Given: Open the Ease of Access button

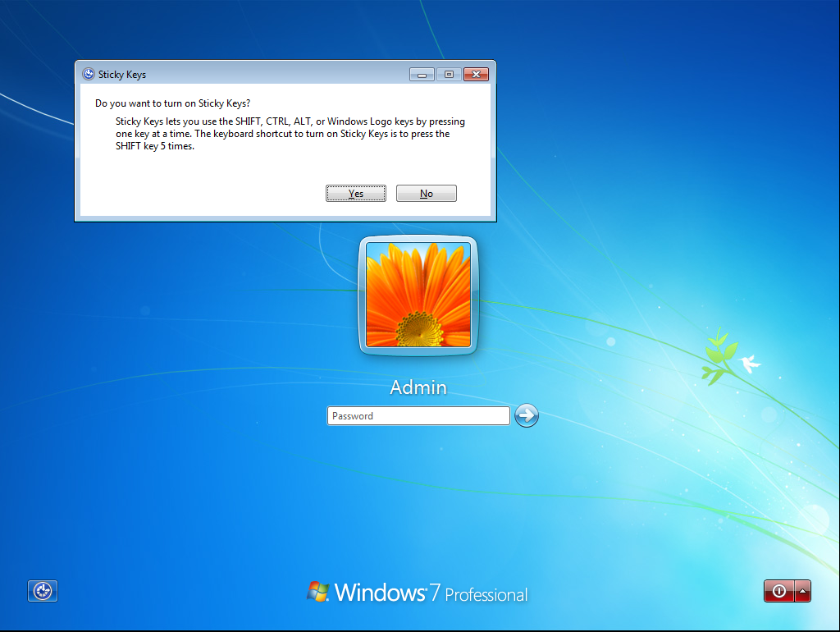Looking at the screenshot, I should tap(43, 591).
